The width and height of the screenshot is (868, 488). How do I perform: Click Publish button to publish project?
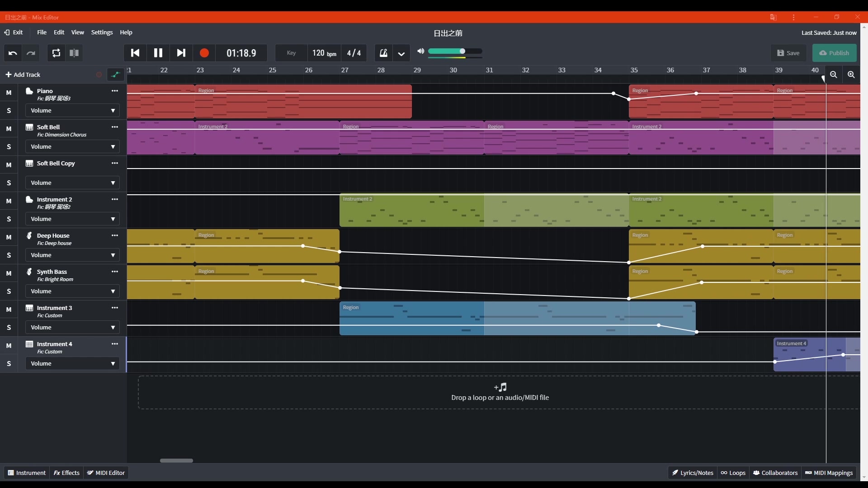(834, 52)
